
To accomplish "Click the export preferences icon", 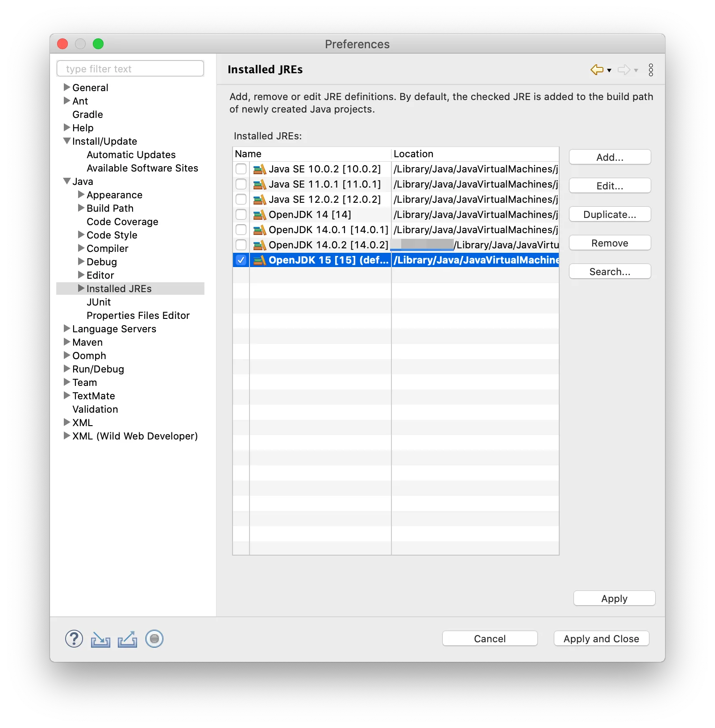I will (x=128, y=640).
